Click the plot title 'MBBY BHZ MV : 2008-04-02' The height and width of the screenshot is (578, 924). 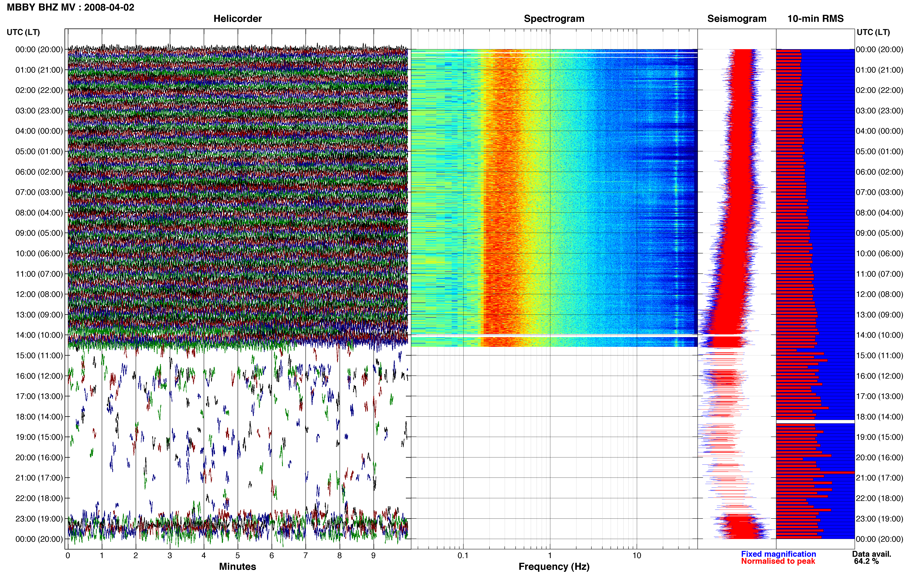[x=71, y=7]
